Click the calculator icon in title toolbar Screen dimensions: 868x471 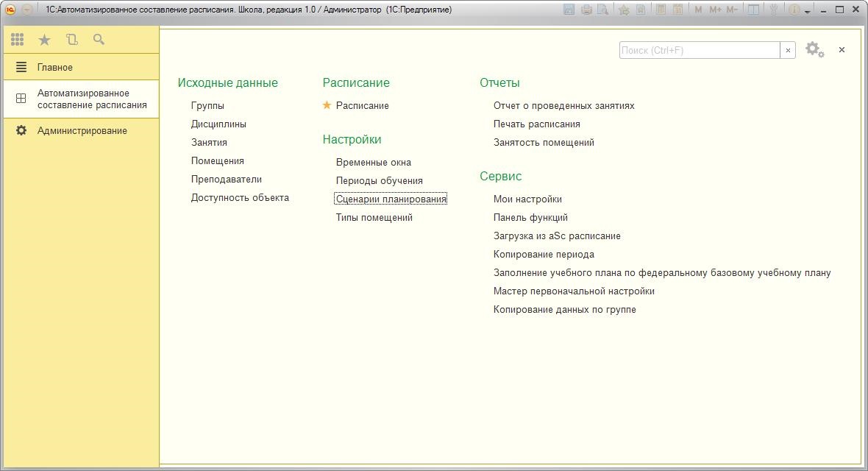[661, 10]
